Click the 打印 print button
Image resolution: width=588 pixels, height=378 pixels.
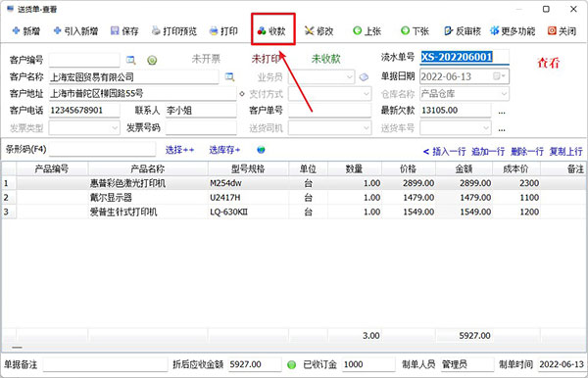click(x=223, y=31)
